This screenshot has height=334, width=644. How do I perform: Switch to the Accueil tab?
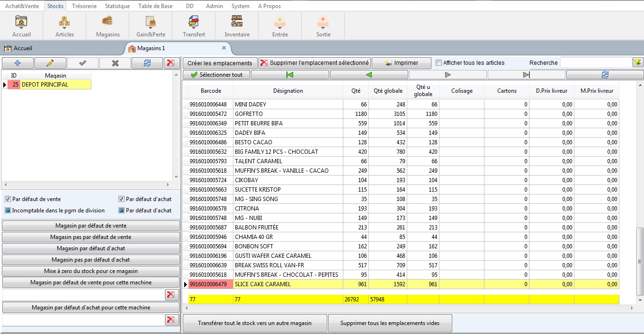pos(19,48)
